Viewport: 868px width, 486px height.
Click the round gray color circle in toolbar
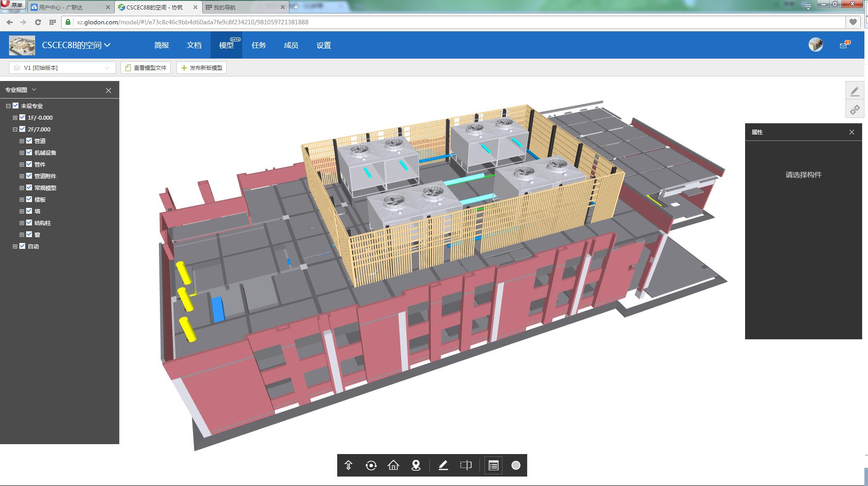point(516,465)
